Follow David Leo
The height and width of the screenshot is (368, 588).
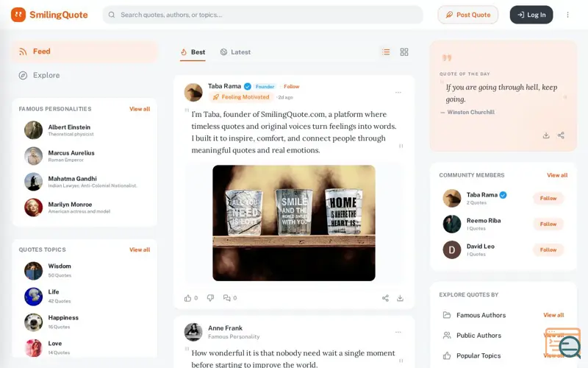548,250
